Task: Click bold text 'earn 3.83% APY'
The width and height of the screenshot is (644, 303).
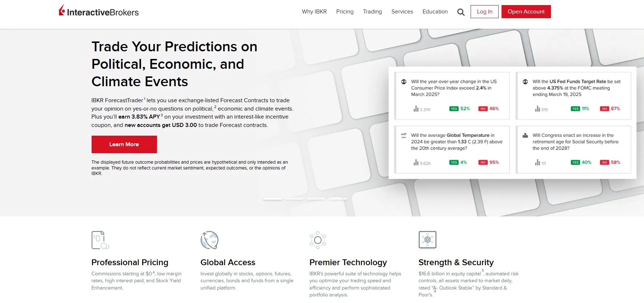Action: 139,117
